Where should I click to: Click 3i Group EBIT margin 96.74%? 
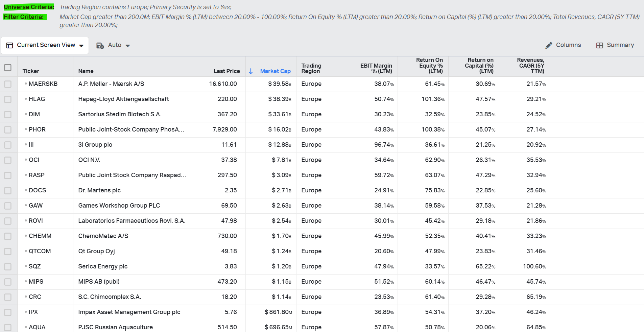[x=384, y=145]
